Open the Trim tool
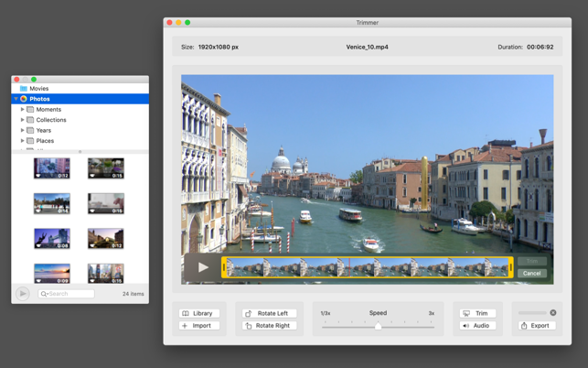588x368 pixels. click(477, 313)
